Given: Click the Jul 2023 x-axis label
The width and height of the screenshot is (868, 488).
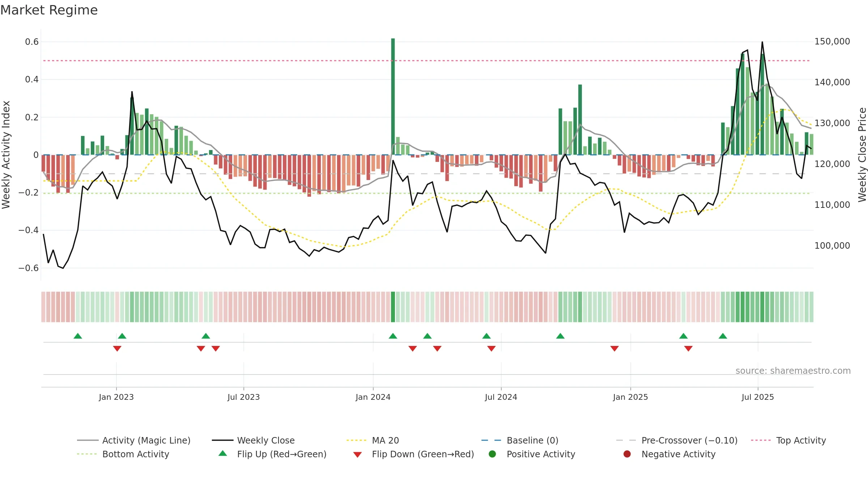Looking at the screenshot, I should [244, 397].
